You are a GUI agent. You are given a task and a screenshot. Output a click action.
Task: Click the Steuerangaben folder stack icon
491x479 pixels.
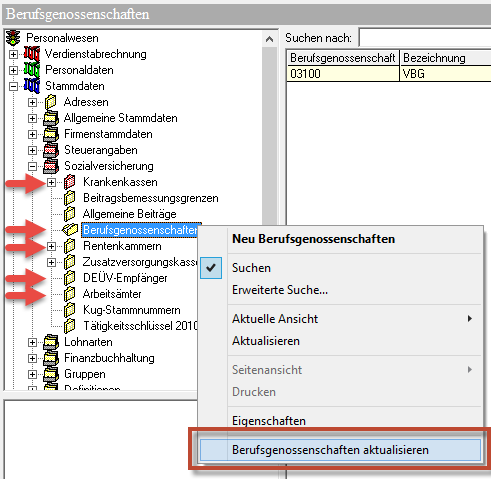point(51,150)
